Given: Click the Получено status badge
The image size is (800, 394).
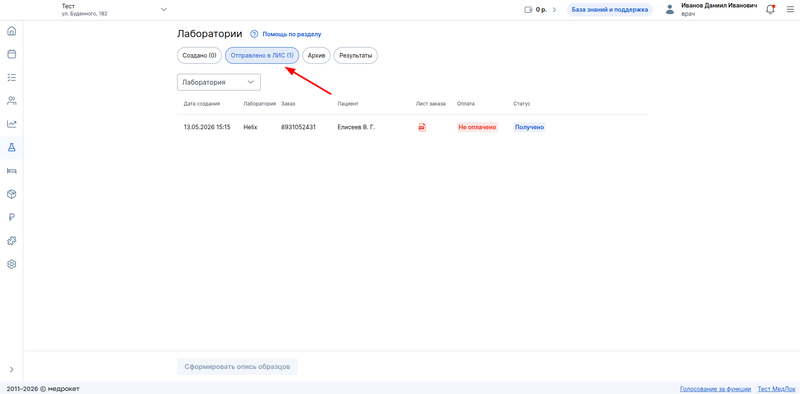Looking at the screenshot, I should (529, 127).
